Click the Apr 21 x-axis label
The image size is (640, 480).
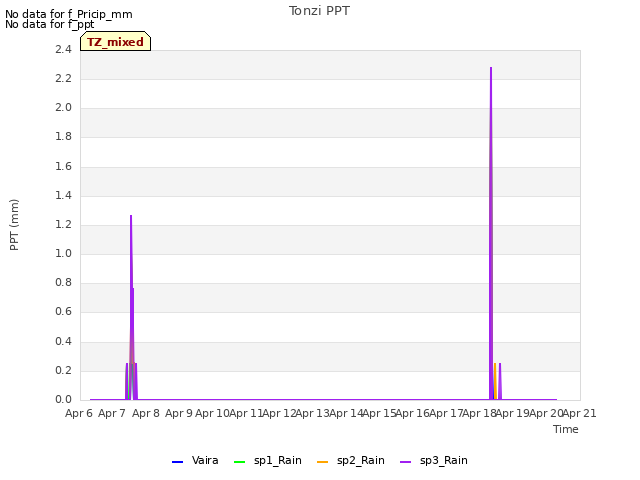(x=579, y=413)
